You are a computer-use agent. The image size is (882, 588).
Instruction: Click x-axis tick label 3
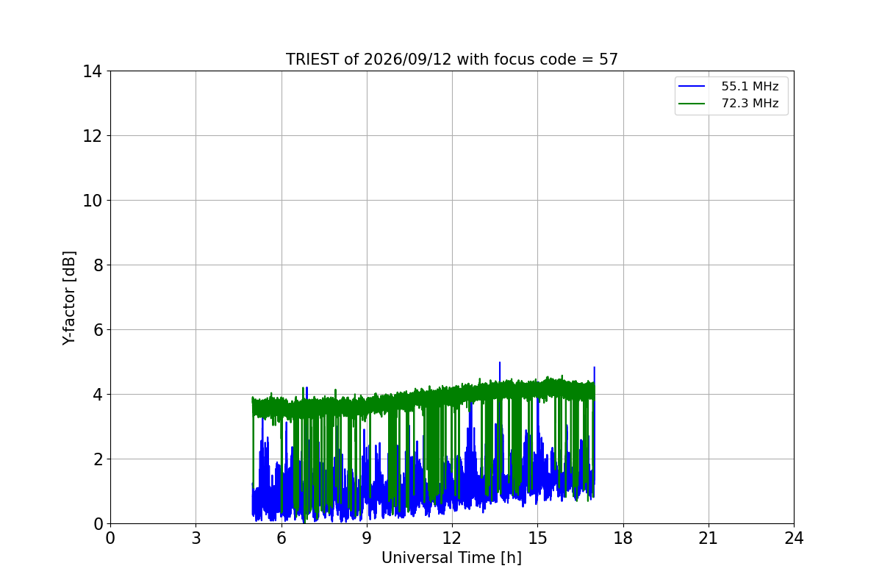[x=196, y=538]
